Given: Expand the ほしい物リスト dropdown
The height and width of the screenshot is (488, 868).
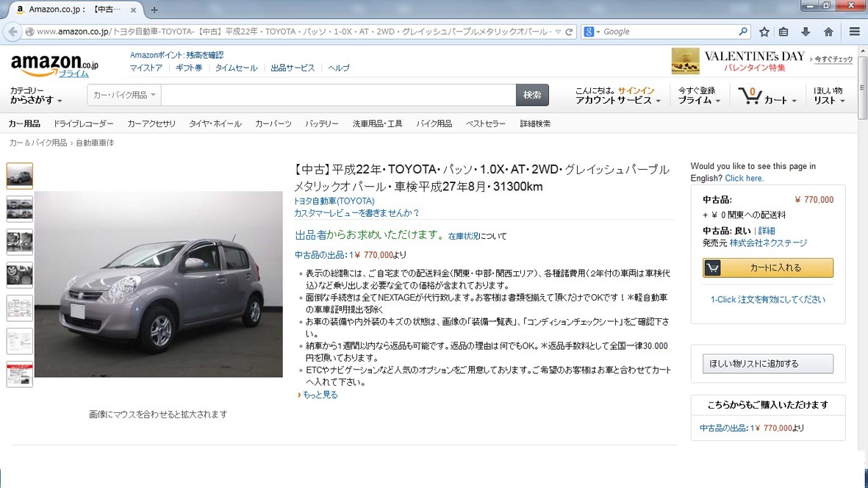Looking at the screenshot, I should (x=829, y=95).
